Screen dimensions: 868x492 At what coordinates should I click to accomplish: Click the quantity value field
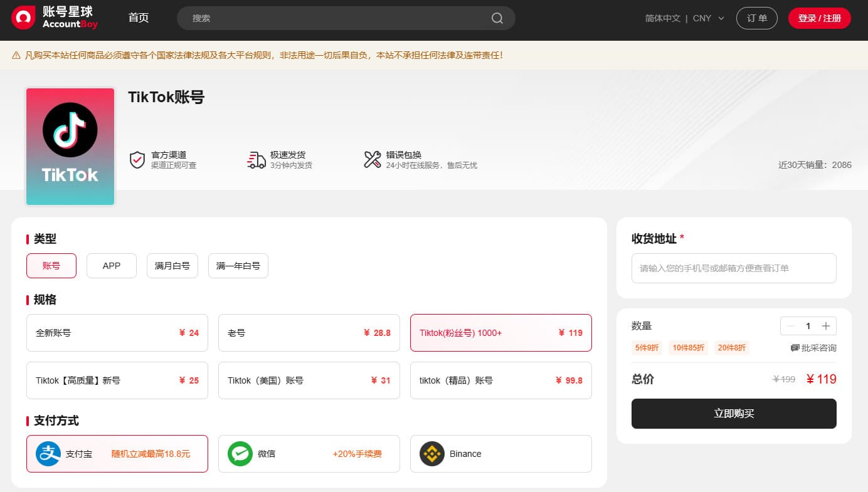point(808,326)
